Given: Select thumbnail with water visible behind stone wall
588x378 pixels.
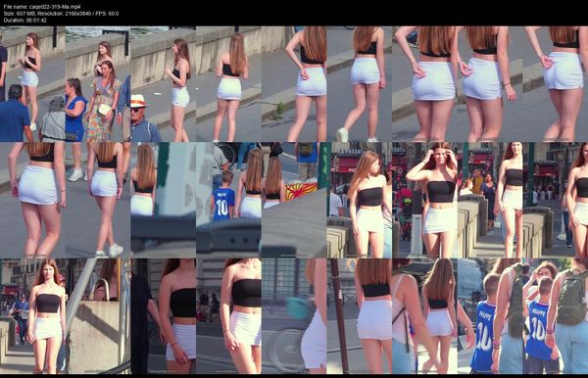Looking at the screenshot, I should click(x=98, y=84).
